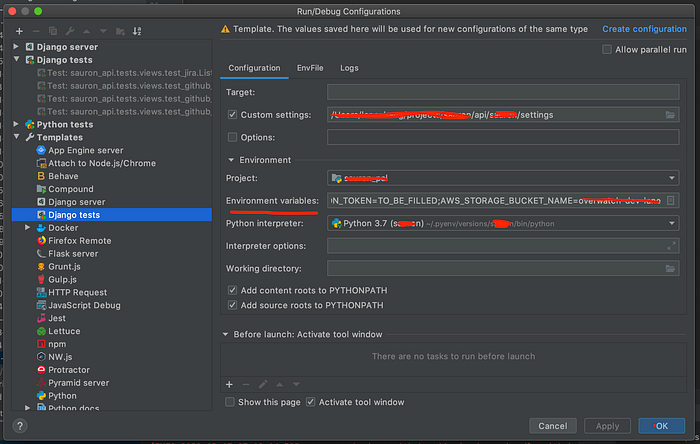Open help with question mark button

[20, 426]
